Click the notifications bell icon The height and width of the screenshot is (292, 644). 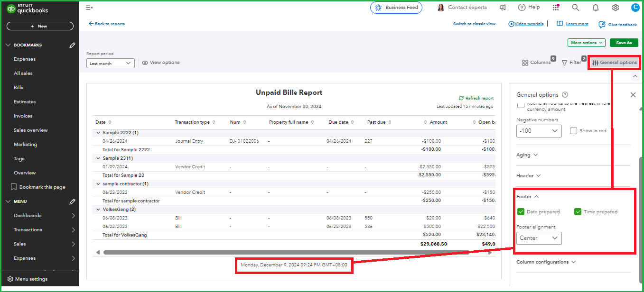[595, 8]
